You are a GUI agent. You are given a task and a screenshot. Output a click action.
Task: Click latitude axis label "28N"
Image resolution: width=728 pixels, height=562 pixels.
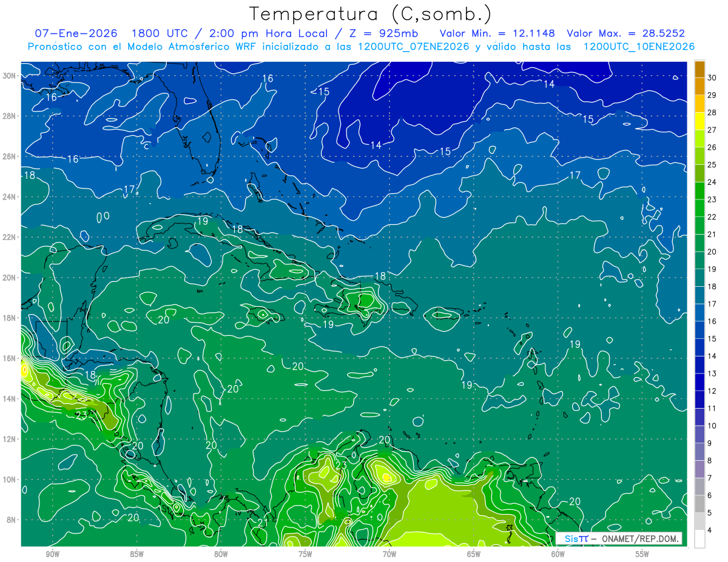click(9, 116)
